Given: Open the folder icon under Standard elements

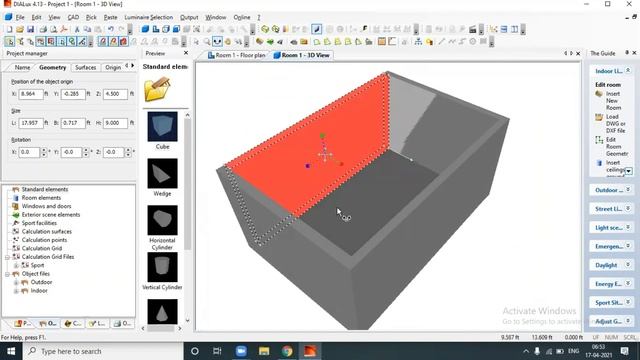Looking at the screenshot, I should click(x=157, y=89).
